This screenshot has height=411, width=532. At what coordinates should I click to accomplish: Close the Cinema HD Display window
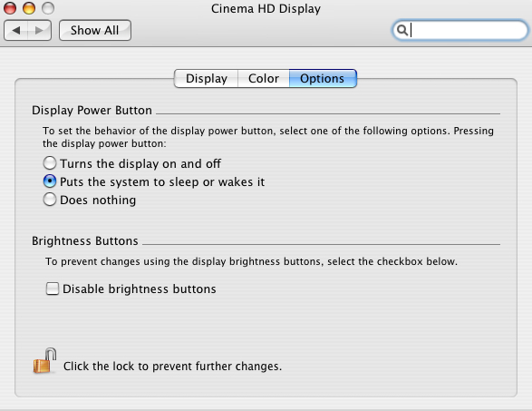[x=10, y=8]
